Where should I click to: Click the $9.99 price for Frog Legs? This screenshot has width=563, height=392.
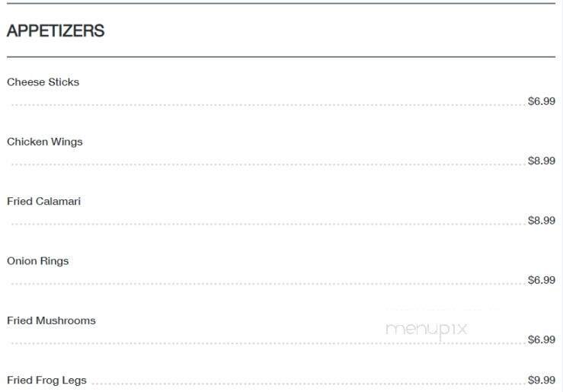pyautogui.click(x=541, y=380)
